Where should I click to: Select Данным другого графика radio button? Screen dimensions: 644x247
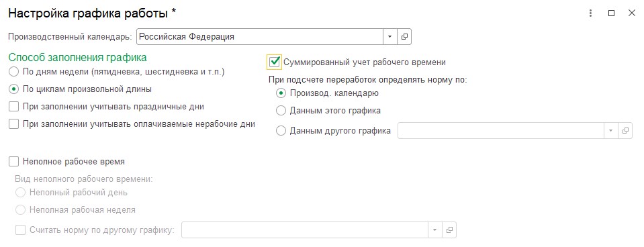click(281, 131)
